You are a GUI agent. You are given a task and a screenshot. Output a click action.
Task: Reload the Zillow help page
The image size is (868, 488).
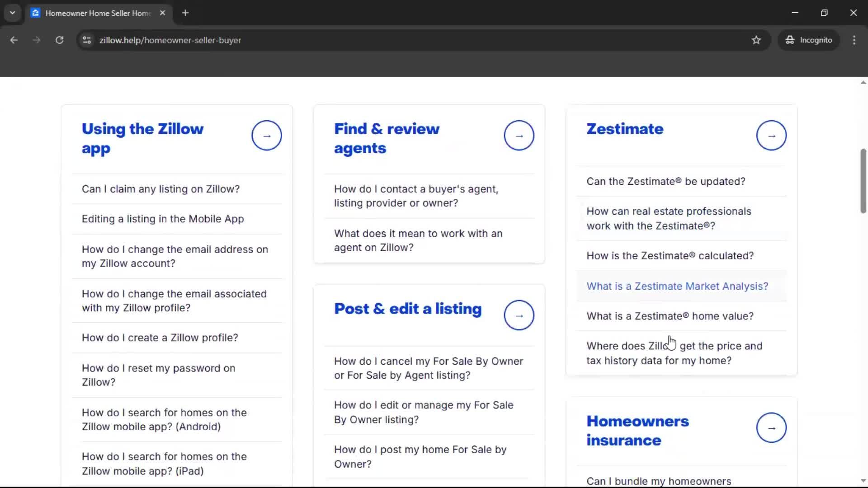[59, 40]
